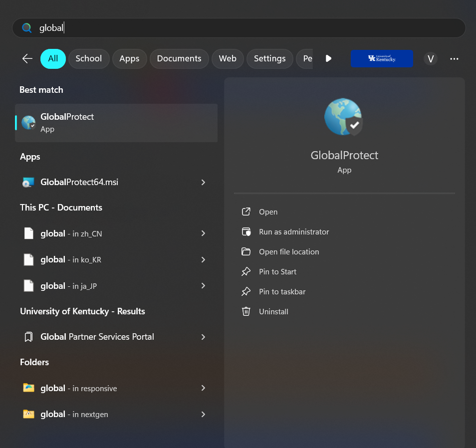Click the file icon for global in ja_JP
Image resolution: width=476 pixels, height=448 pixels.
coord(28,286)
